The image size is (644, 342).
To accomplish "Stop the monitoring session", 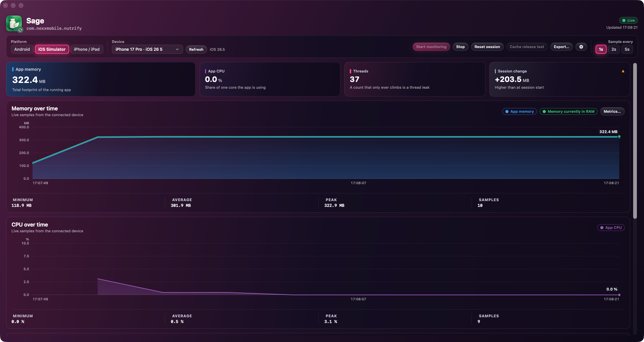I will click(x=460, y=47).
